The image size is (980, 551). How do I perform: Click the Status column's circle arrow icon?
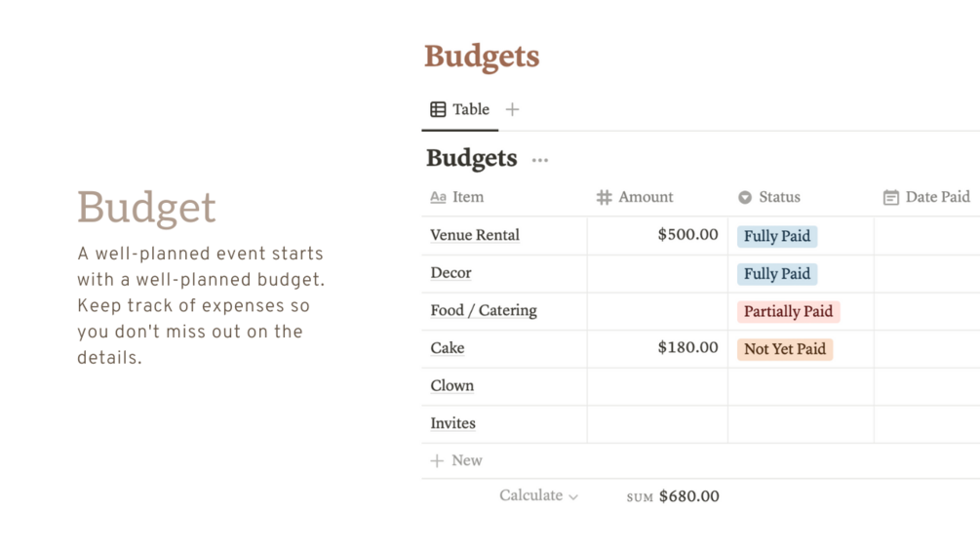point(745,197)
